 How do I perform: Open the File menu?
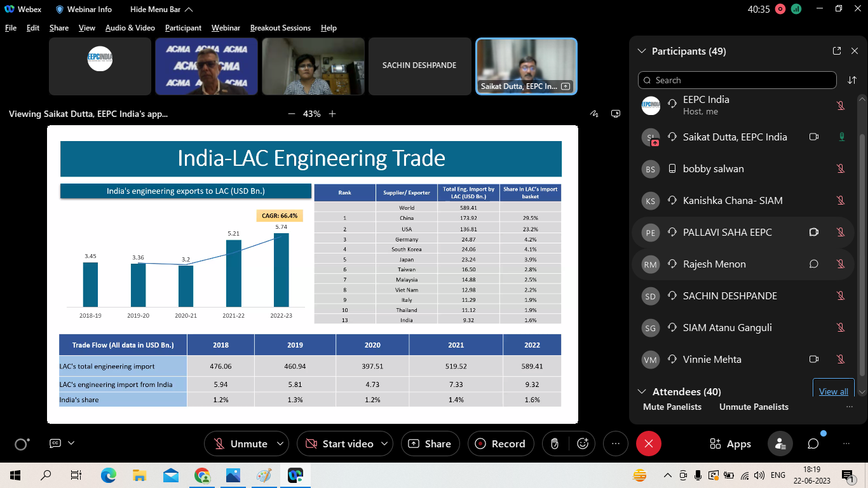[11, 28]
